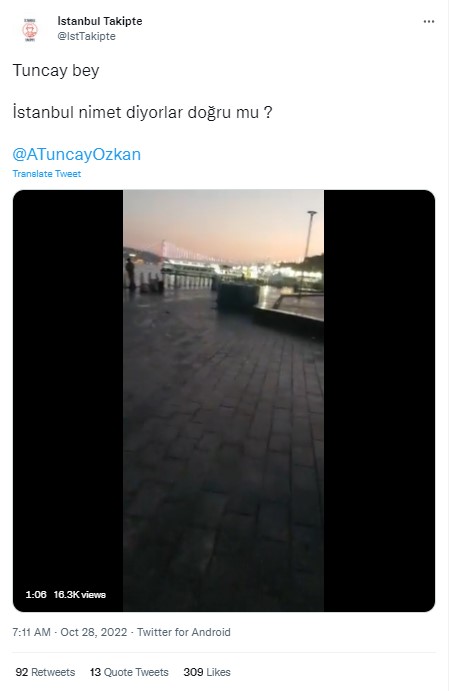Open the three-dot more options menu
This screenshot has height=691, width=450.
pyautogui.click(x=428, y=22)
